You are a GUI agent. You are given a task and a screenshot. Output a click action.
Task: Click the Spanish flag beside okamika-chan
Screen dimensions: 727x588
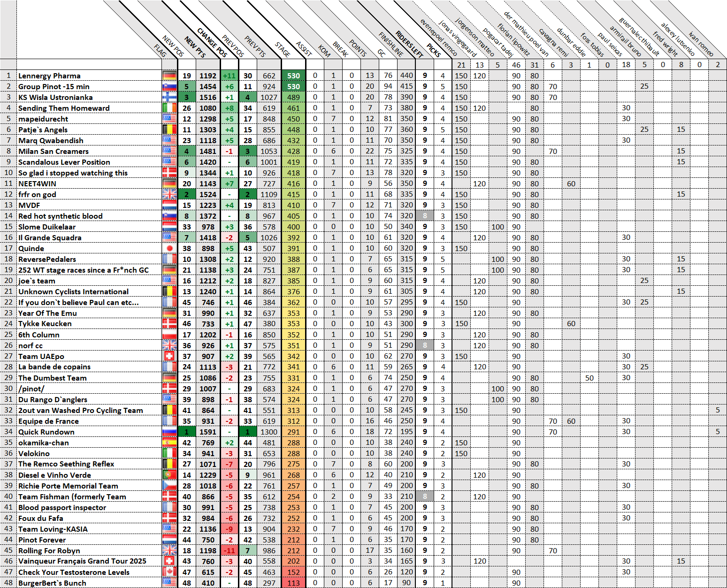pos(169,443)
